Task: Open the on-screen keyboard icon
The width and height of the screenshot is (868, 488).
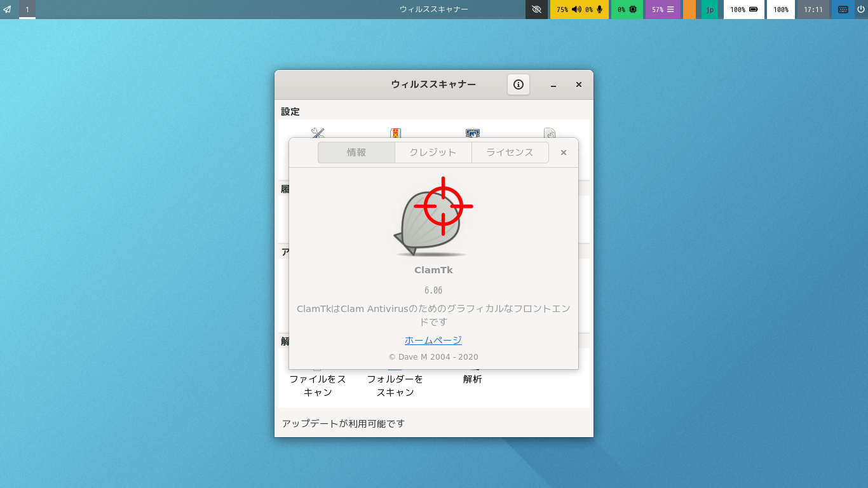Action: 843,10
